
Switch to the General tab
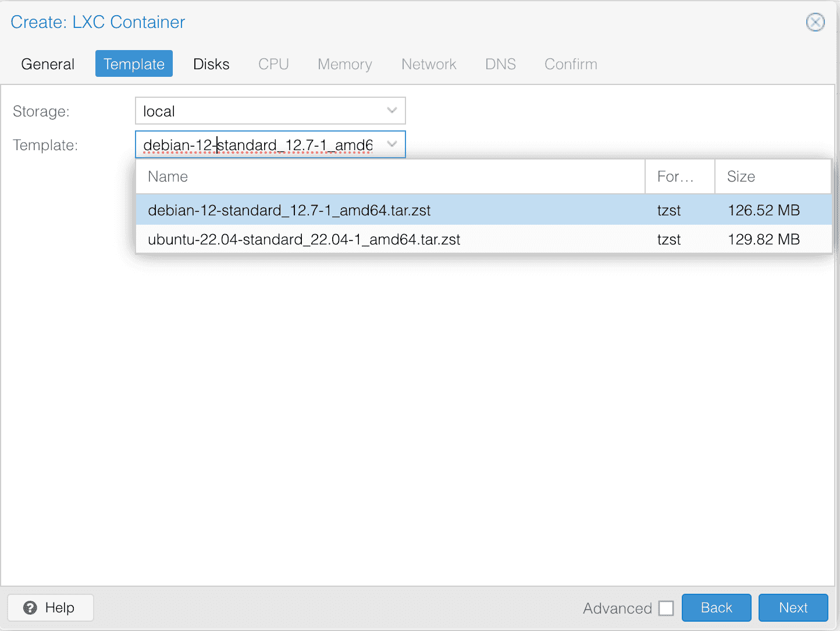click(48, 64)
